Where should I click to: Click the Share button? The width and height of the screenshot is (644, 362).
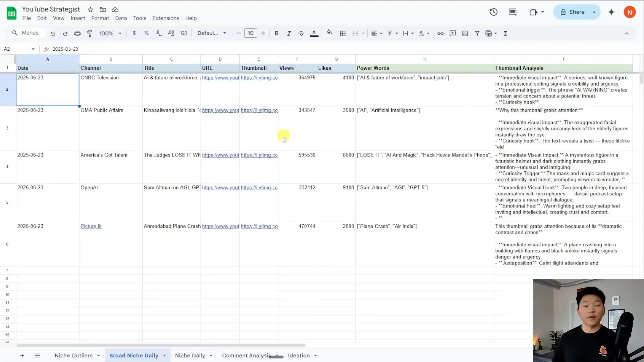pos(572,12)
